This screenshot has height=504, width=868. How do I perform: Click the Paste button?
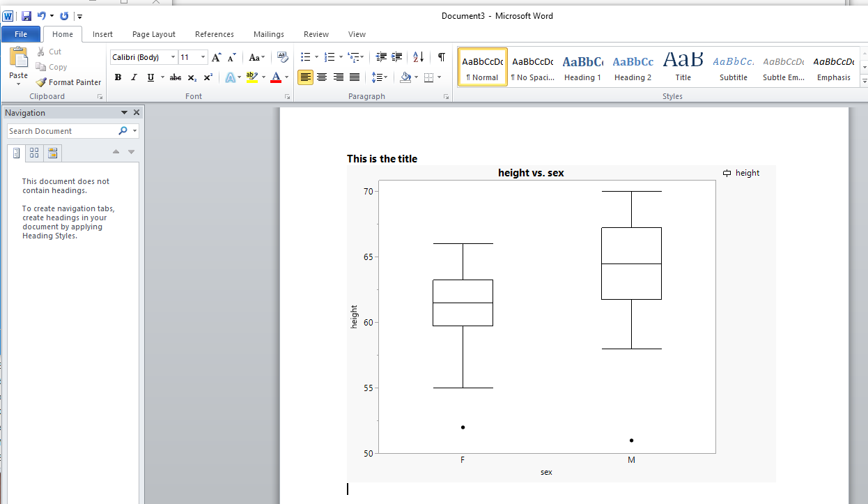tap(17, 63)
